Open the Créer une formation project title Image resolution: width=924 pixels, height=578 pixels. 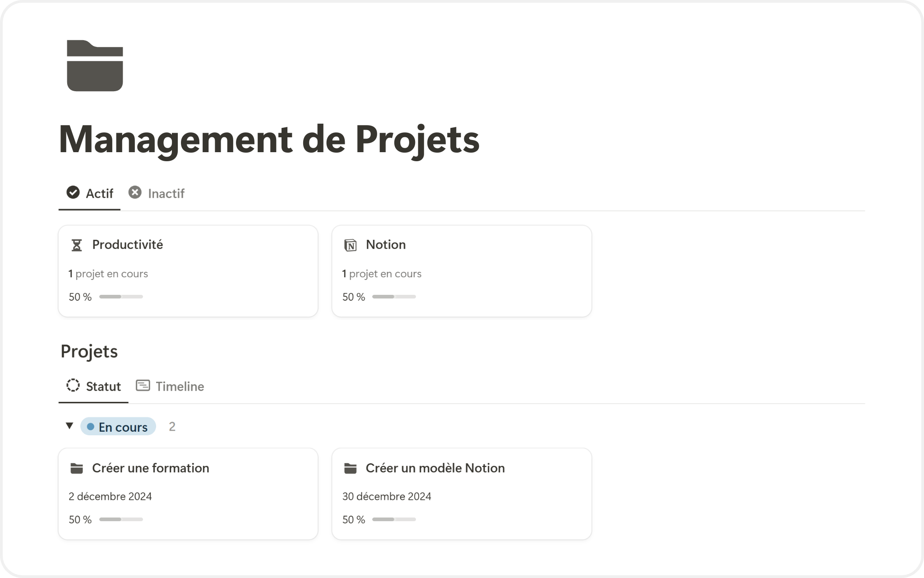[150, 468]
